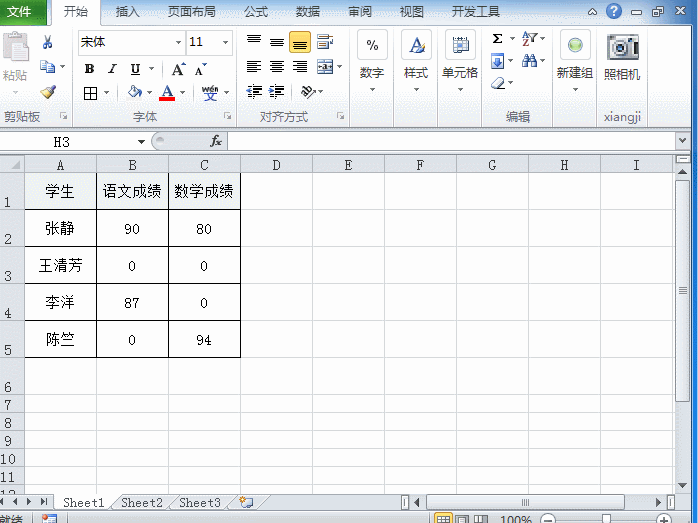Image resolution: width=698 pixels, height=523 pixels.
Task: Switch to the 审阅 tab
Action: 360,12
